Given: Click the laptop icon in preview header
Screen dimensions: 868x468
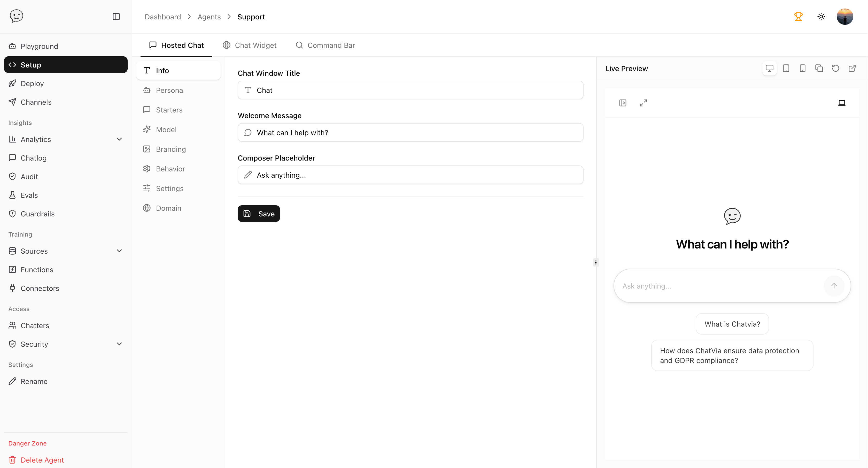Looking at the screenshot, I should (842, 103).
